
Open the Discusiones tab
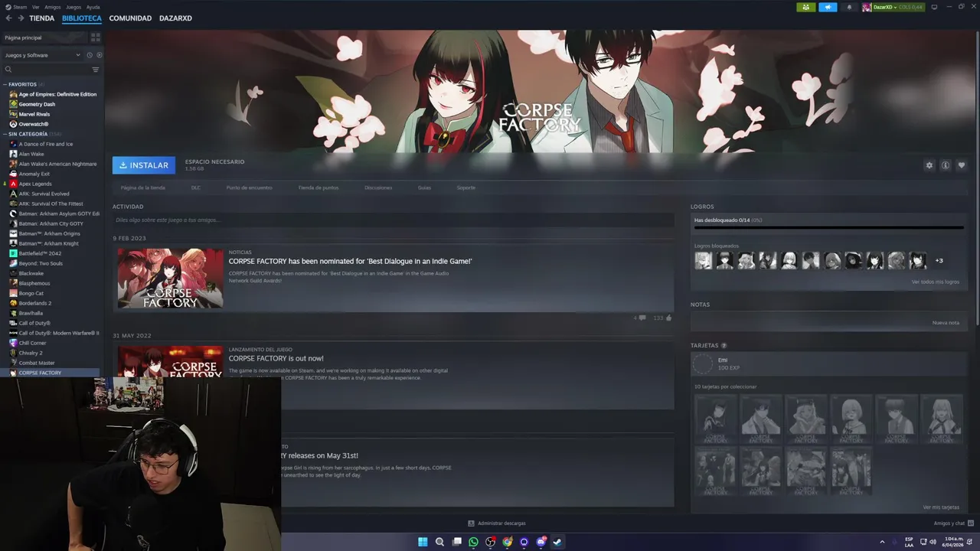pos(378,187)
